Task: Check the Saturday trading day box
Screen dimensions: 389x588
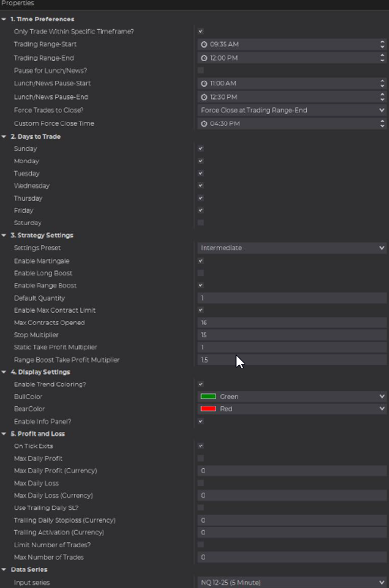Action: point(201,223)
